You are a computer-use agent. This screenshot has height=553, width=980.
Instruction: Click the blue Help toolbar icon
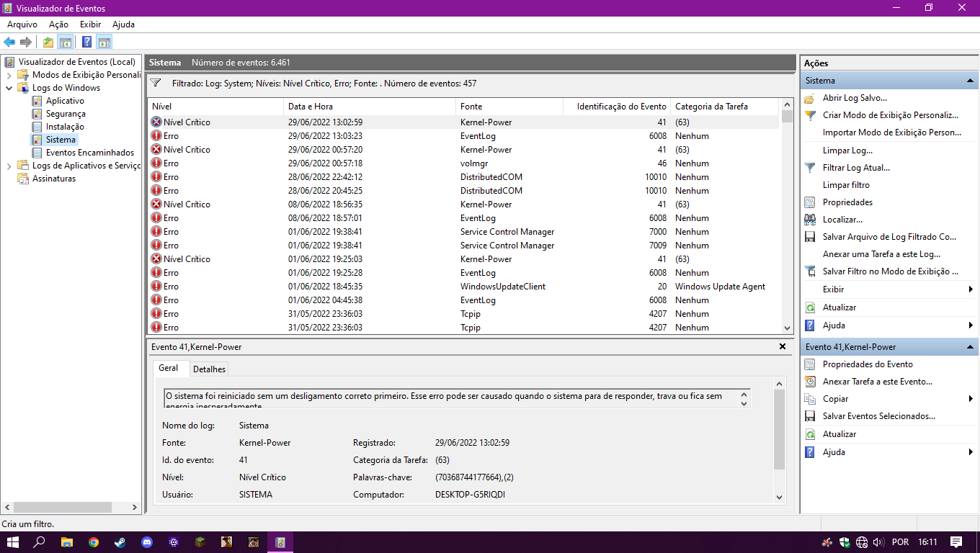point(87,42)
